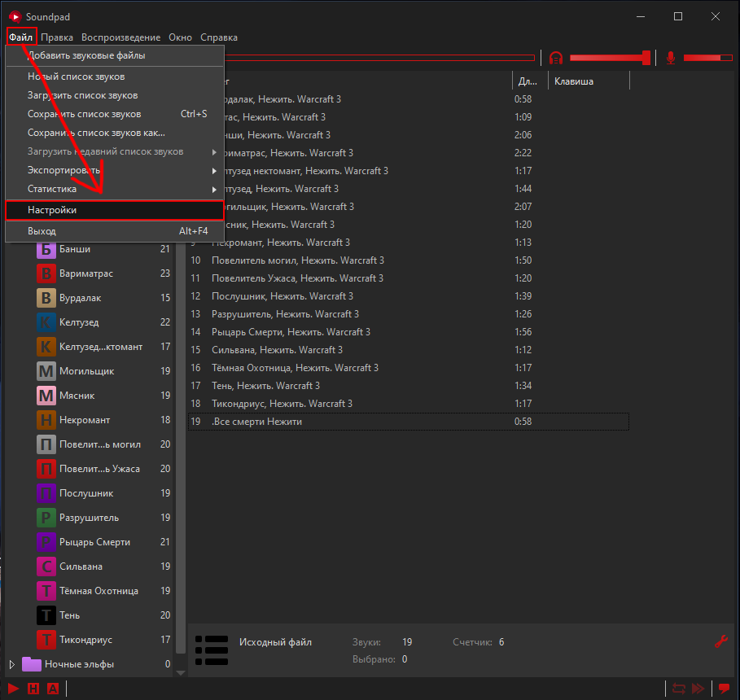
Task: Select the Вариматрас category icon
Action: coord(46,273)
